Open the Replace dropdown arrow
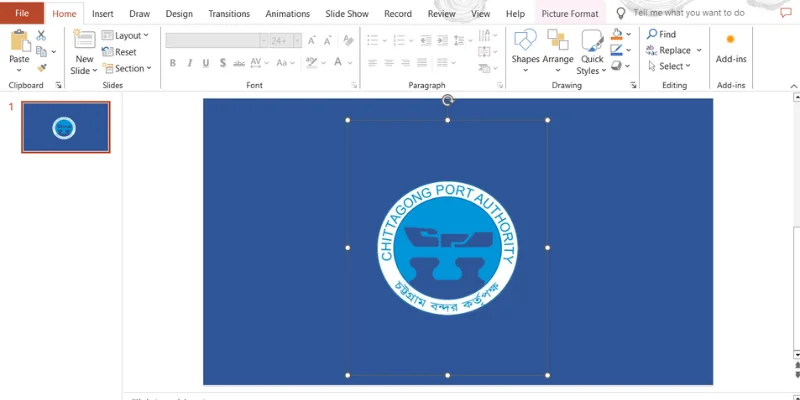This screenshot has width=800, height=400. point(698,50)
